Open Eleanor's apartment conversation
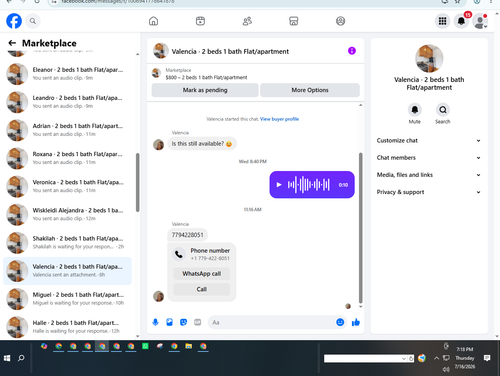This screenshot has height=376, width=500. 67,74
